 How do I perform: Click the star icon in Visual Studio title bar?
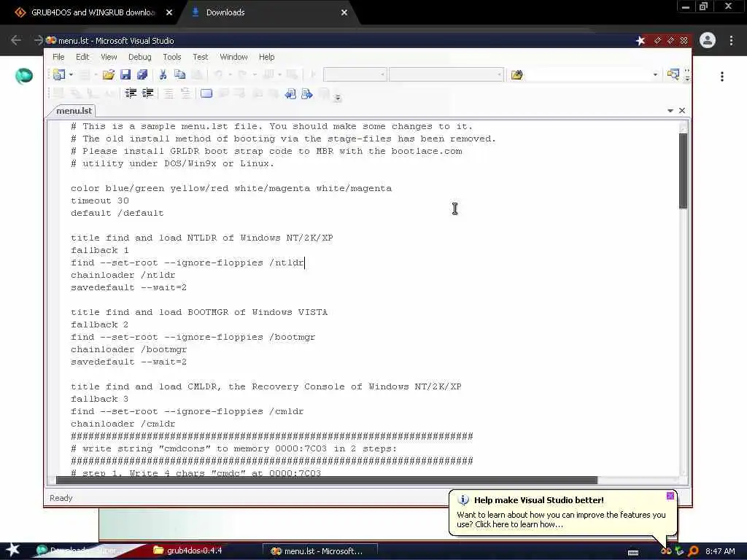coord(640,41)
